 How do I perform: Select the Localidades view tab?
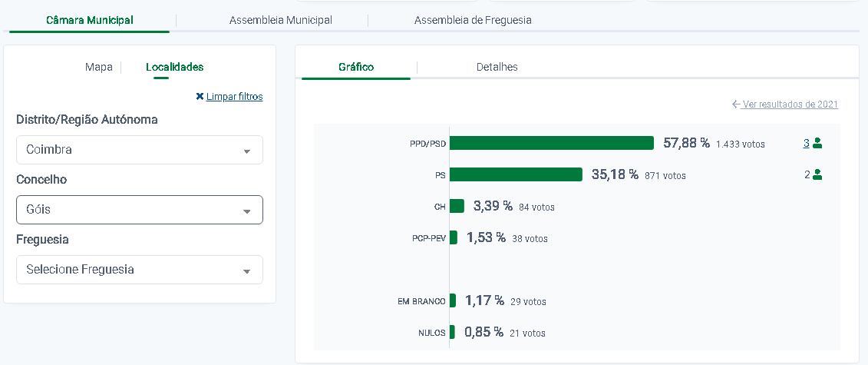pos(175,67)
